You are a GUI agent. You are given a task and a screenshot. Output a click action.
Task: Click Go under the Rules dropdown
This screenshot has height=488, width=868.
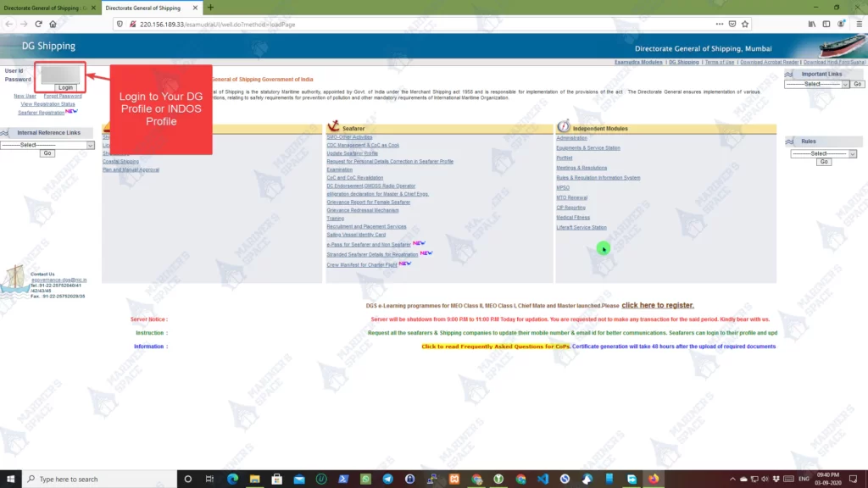tap(824, 162)
